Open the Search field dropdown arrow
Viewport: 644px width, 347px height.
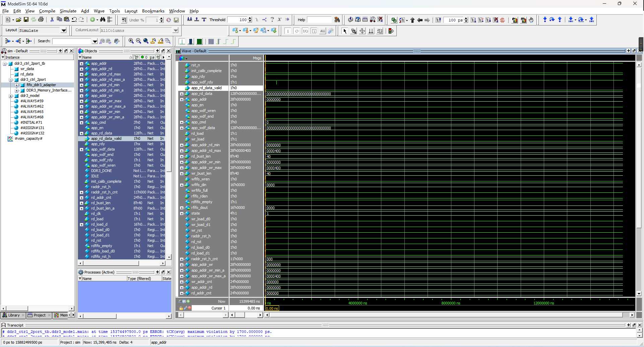(x=94, y=41)
